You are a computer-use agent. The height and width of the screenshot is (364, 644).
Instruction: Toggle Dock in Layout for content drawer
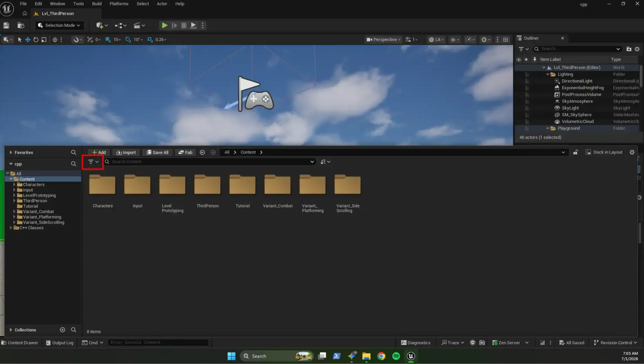pos(604,152)
